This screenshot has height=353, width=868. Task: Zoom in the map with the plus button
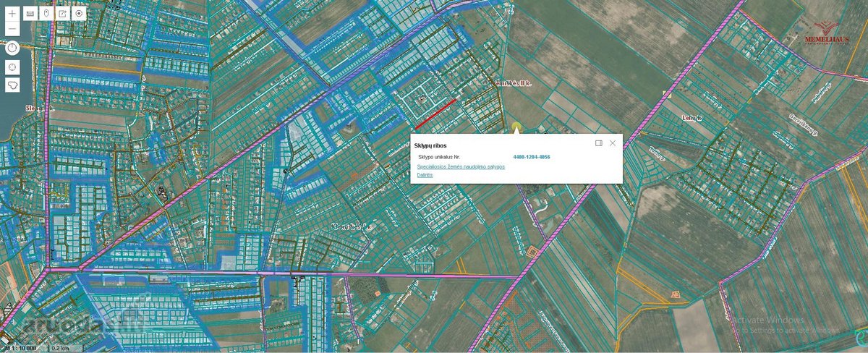(x=12, y=14)
